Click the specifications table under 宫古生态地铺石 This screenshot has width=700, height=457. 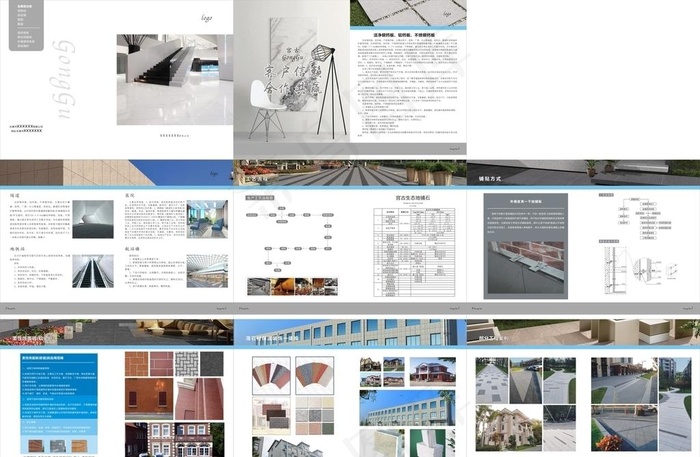[x=414, y=252]
